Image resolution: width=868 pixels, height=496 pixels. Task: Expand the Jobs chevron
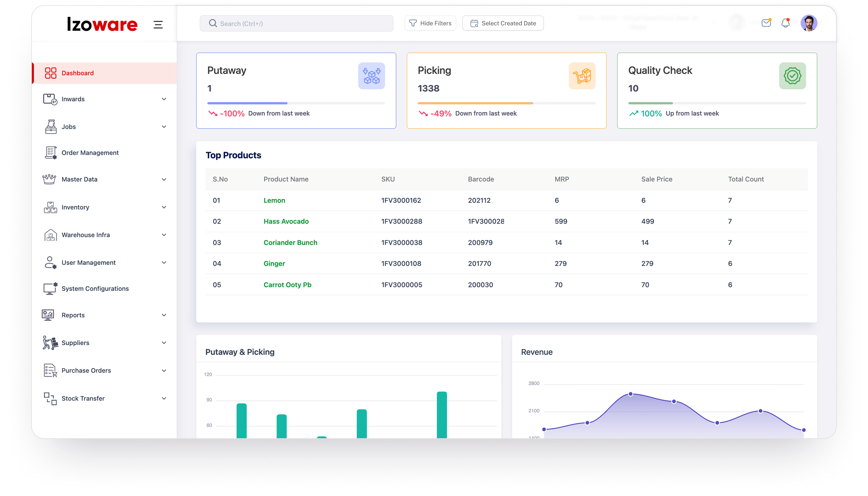pos(164,127)
